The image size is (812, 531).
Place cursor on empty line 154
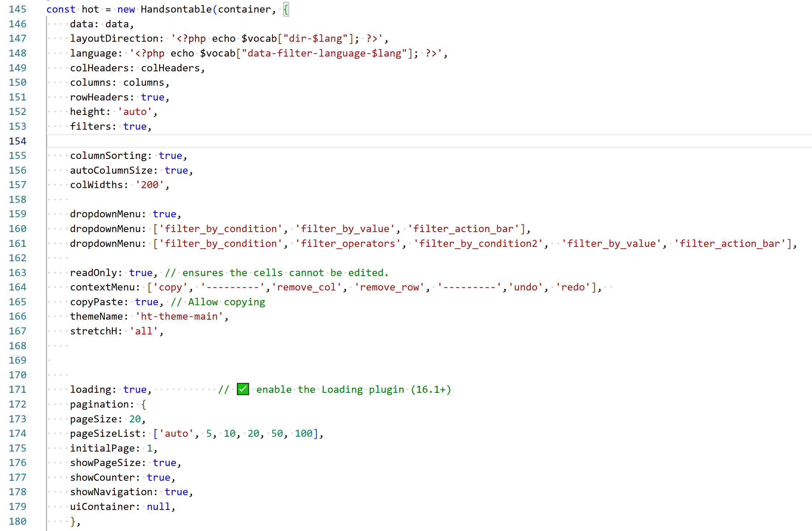pyautogui.click(x=222, y=141)
